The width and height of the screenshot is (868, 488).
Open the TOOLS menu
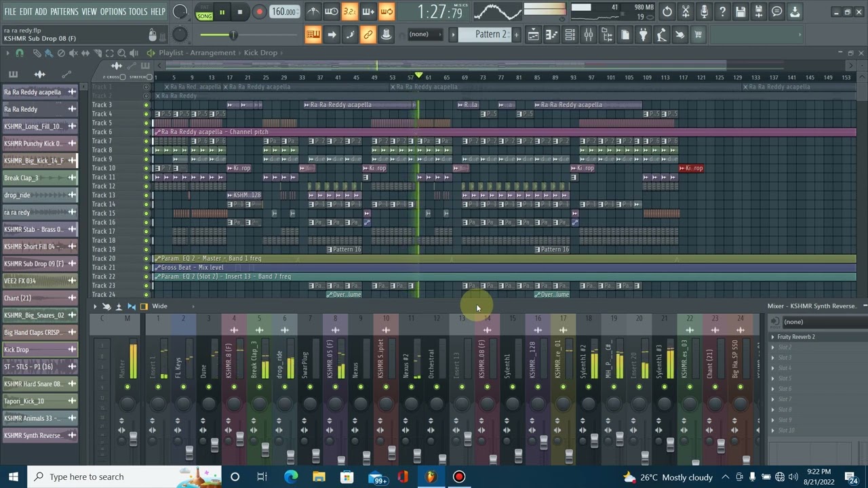coord(138,12)
